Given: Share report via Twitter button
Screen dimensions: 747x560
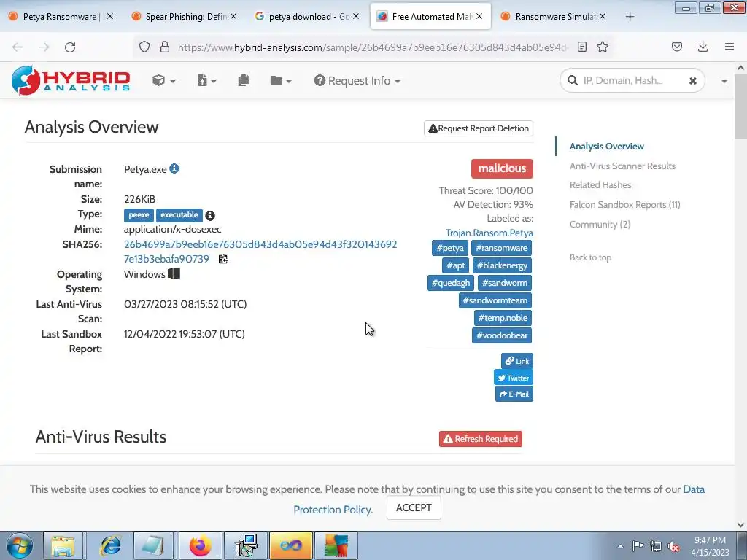Looking at the screenshot, I should 513,378.
